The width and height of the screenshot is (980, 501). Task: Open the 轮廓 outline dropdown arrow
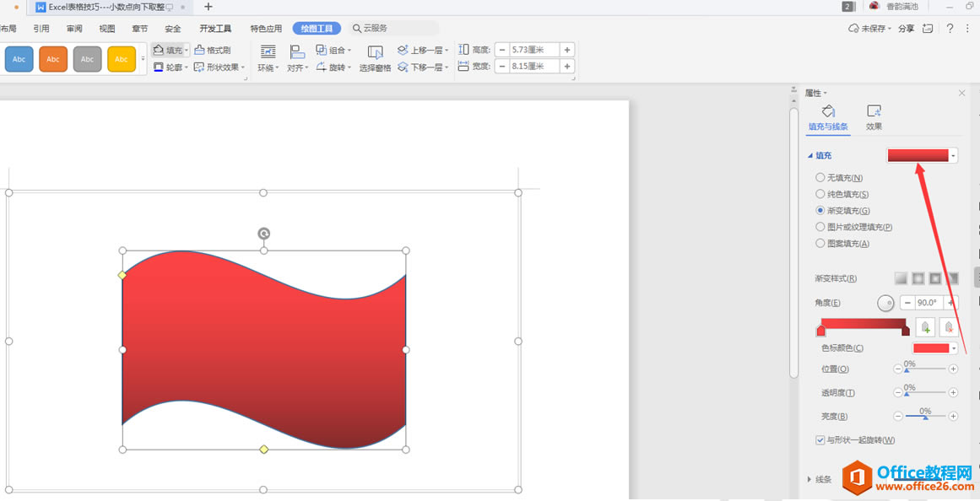pyautogui.click(x=187, y=67)
